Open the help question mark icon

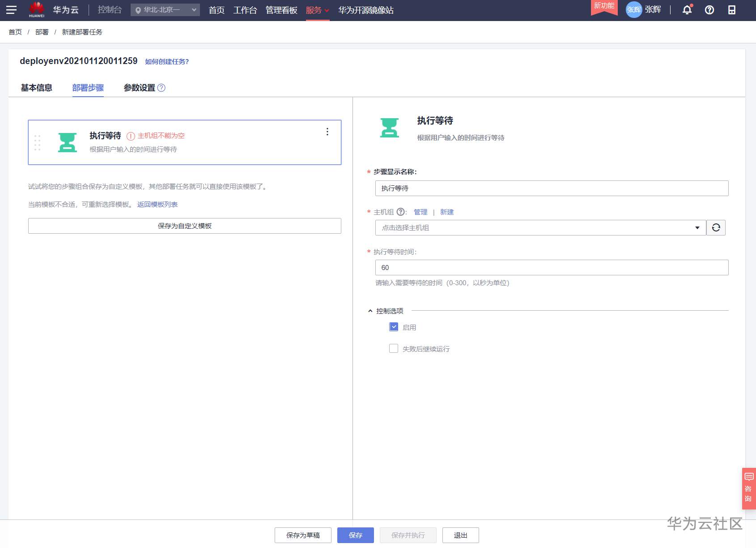click(709, 10)
